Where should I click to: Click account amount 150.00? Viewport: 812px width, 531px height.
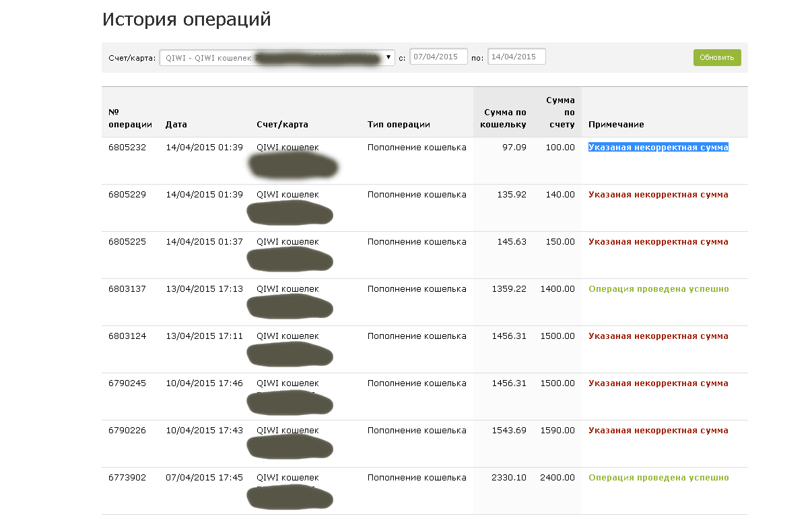point(560,241)
